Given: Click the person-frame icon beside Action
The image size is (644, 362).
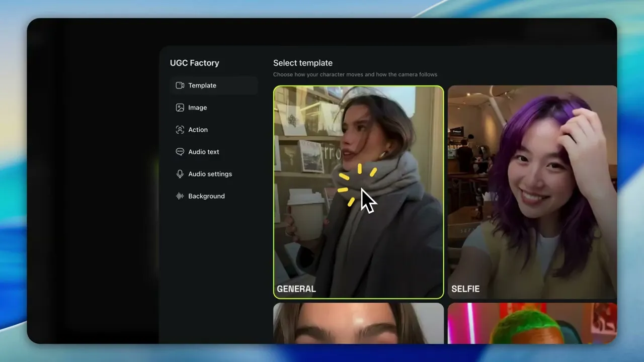Looking at the screenshot, I should (180, 130).
